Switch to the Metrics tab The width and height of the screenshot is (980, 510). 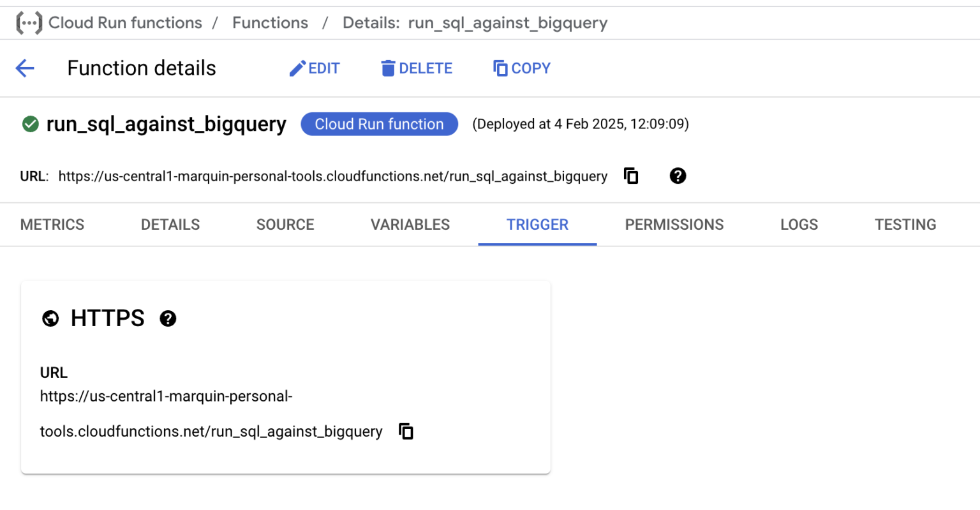[x=52, y=224]
